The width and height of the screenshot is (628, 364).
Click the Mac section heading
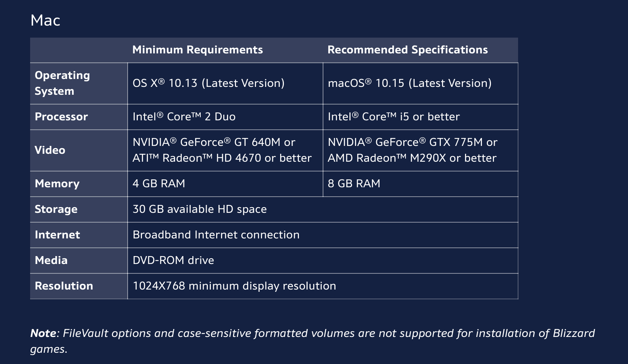[x=45, y=21]
